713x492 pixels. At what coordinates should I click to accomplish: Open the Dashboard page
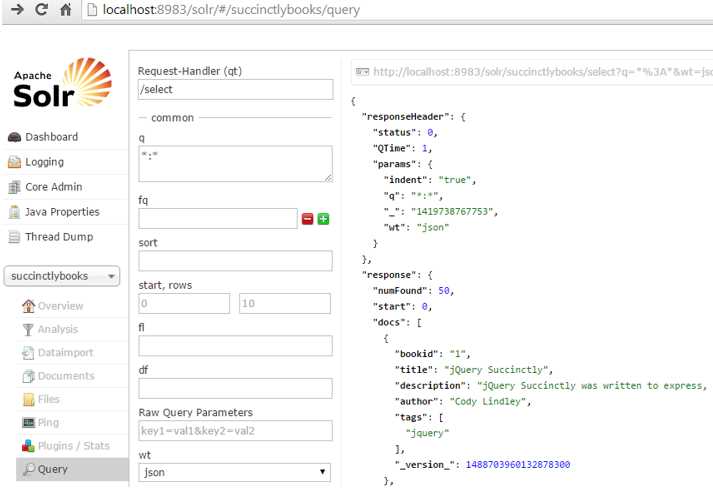(51, 137)
